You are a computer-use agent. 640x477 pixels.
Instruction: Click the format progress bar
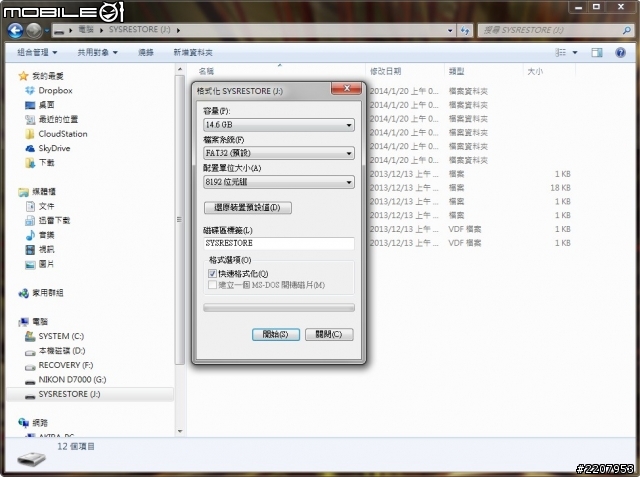[279, 308]
